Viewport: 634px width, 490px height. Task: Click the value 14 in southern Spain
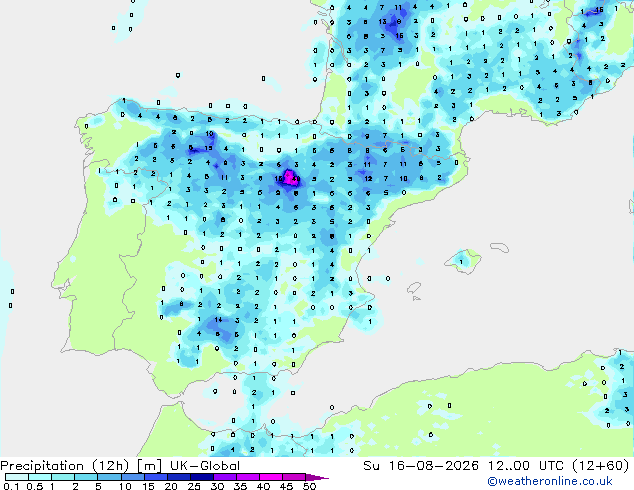[x=218, y=319]
